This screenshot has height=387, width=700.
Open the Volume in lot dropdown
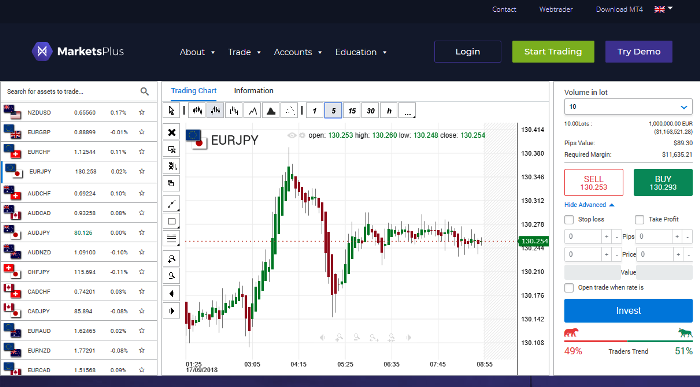click(628, 107)
